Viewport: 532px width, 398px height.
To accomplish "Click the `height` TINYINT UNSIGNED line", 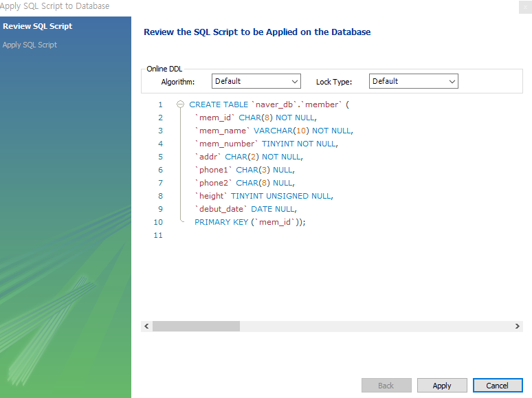I will [264, 196].
